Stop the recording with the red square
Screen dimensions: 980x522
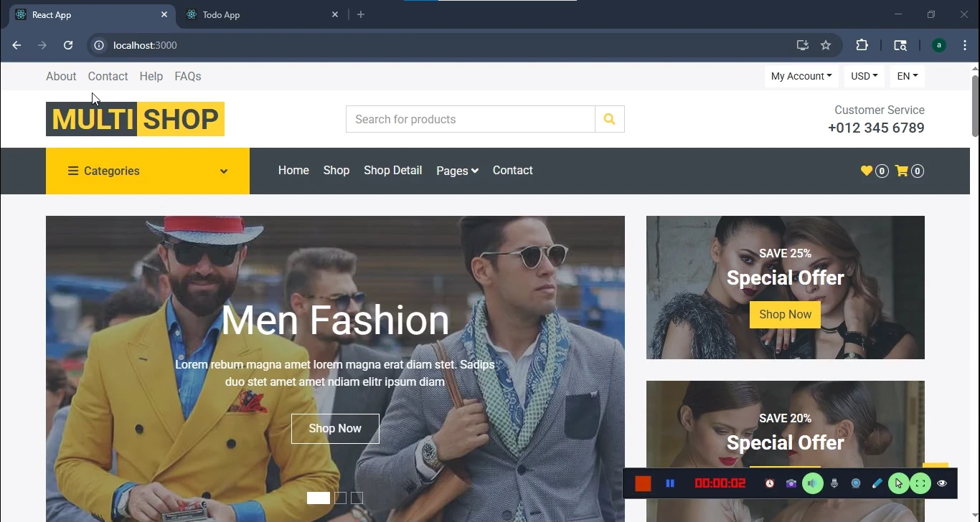tap(643, 484)
